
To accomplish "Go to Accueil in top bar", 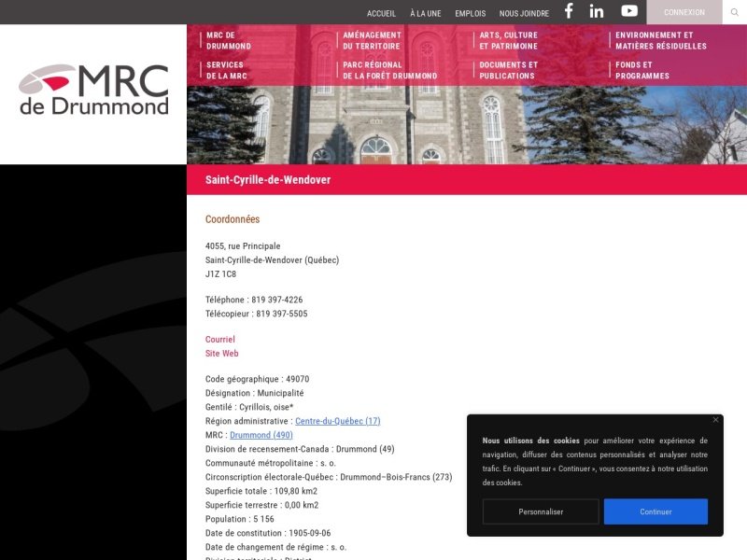I will [x=381, y=13].
